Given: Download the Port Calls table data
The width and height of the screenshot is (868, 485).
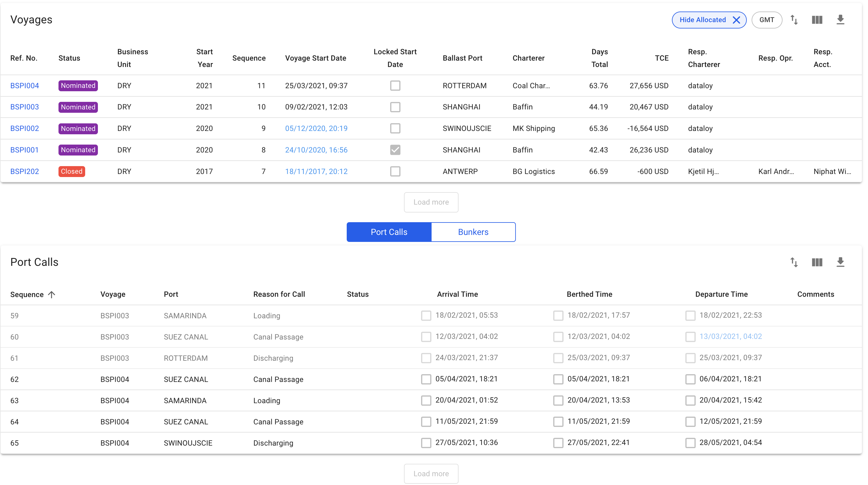Looking at the screenshot, I should coord(840,262).
